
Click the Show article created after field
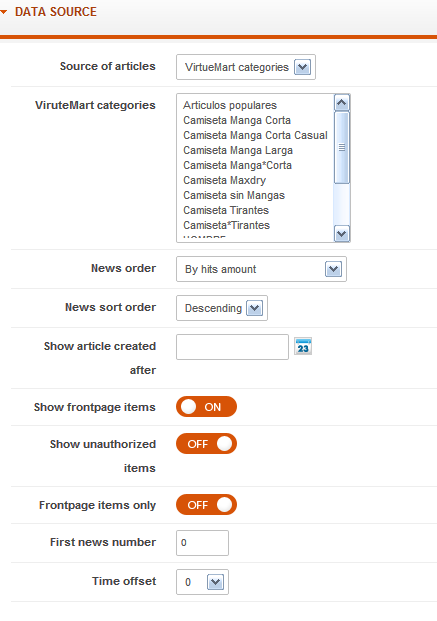(x=233, y=347)
